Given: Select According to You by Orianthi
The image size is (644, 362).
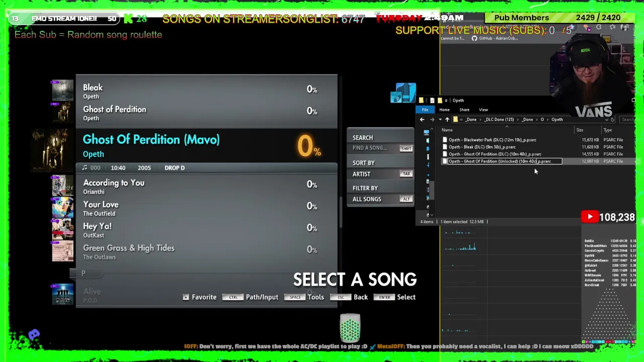Looking at the screenshot, I should tap(206, 187).
